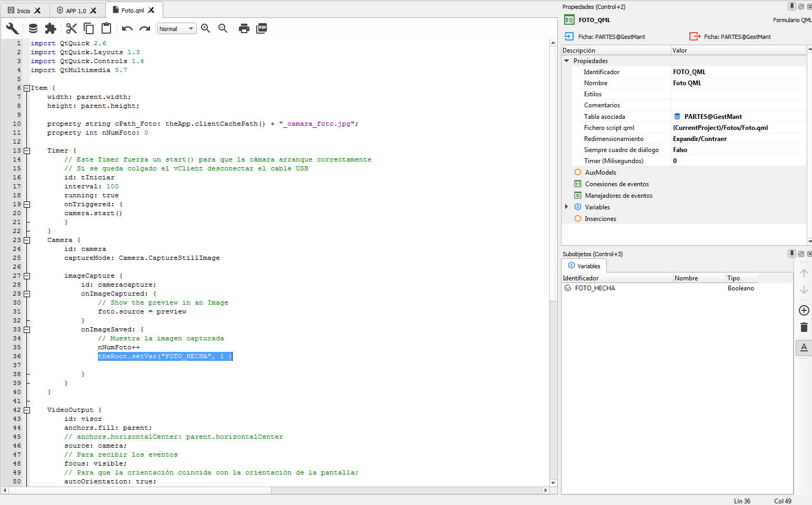Add a new subobject with the plus icon
Viewport: 812px width, 505px height.
[x=804, y=310]
